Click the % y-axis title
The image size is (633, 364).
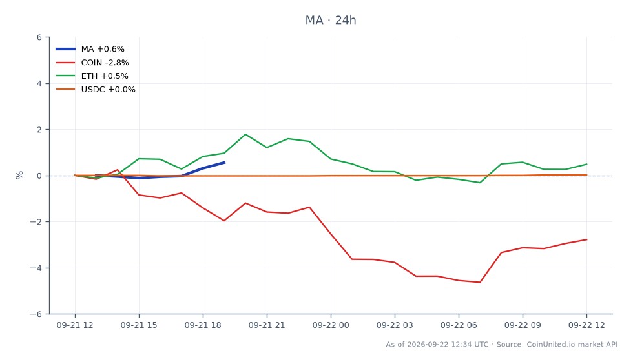tap(19, 176)
